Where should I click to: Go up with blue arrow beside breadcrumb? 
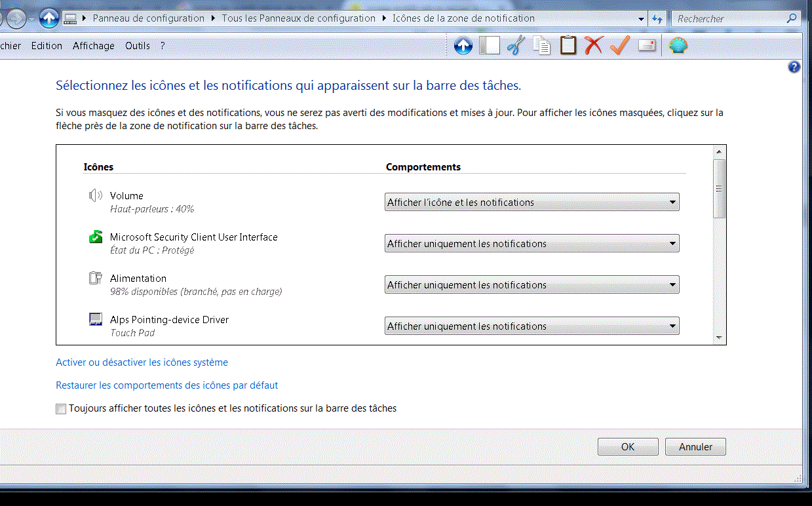tap(49, 18)
